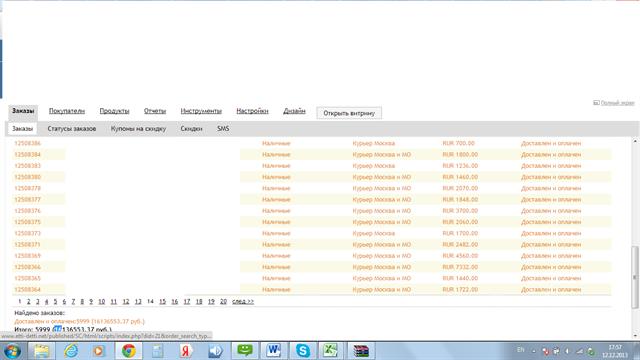Launch Skype from the taskbar

click(x=302, y=351)
